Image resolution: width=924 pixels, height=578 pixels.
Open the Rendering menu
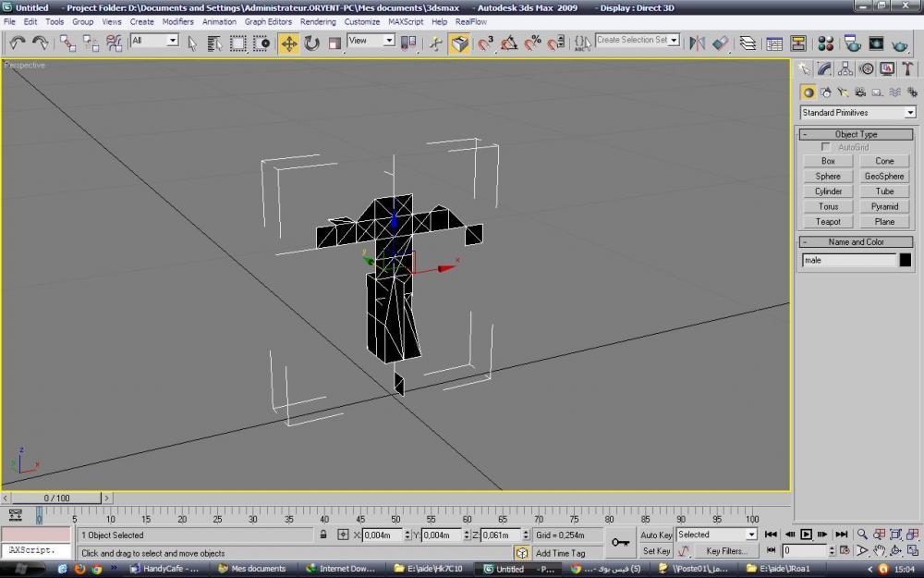(x=318, y=21)
